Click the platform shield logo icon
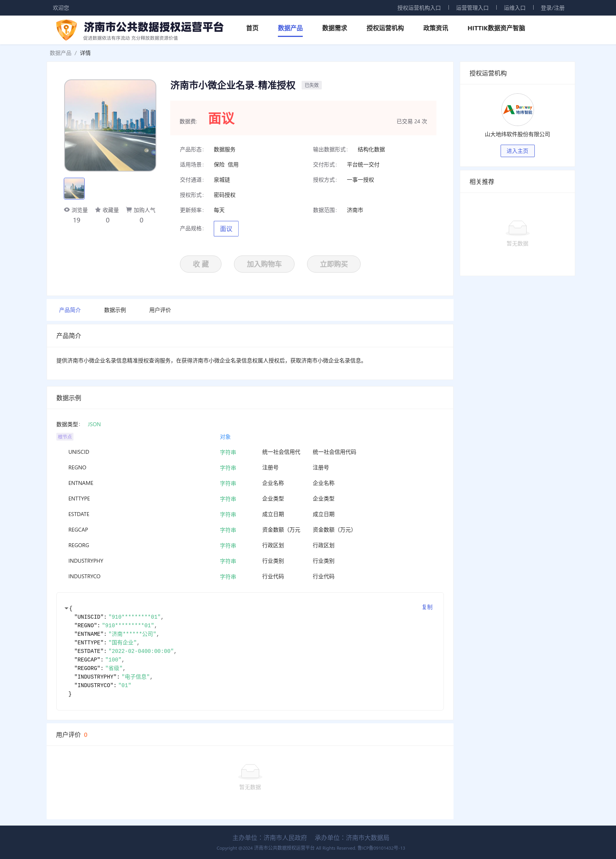This screenshot has height=859, width=616. [x=66, y=30]
